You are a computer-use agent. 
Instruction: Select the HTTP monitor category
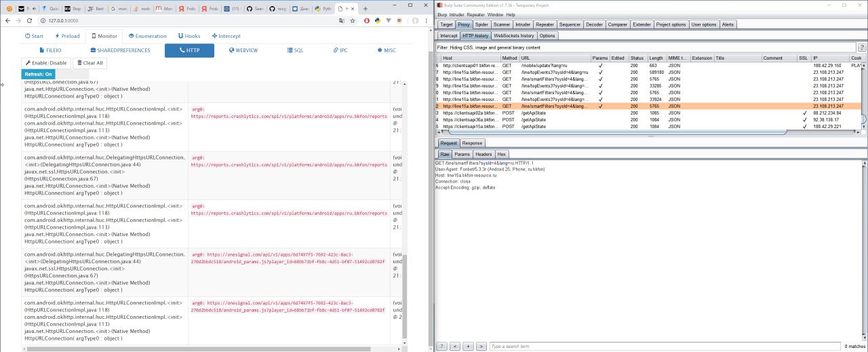[x=189, y=50]
